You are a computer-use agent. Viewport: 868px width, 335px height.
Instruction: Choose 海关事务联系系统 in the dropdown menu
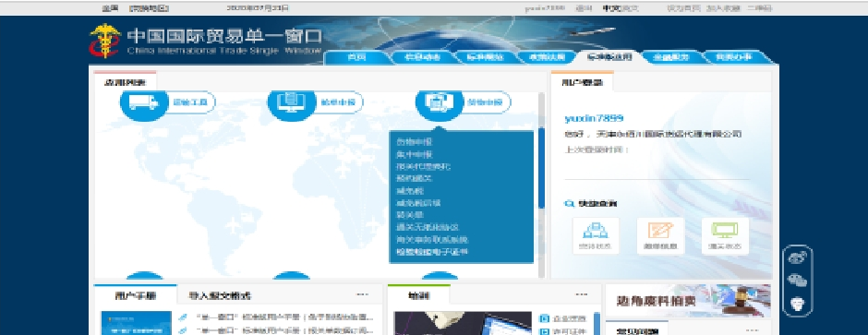tap(432, 239)
